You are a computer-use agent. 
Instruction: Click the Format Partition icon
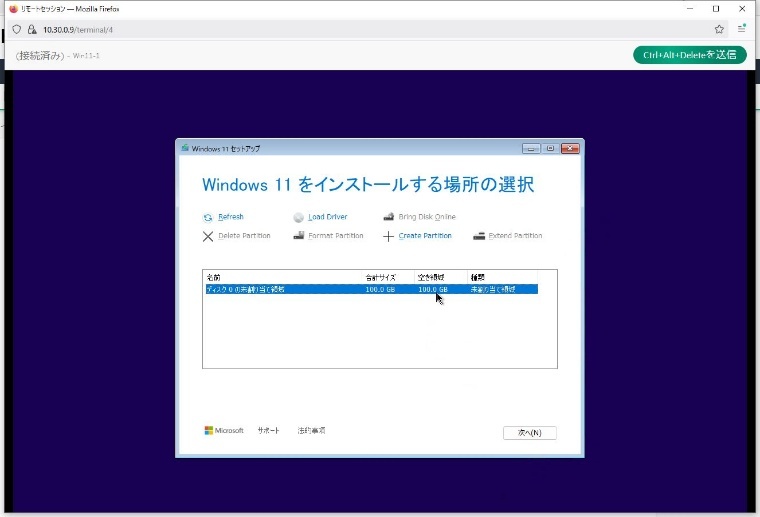[298, 237]
